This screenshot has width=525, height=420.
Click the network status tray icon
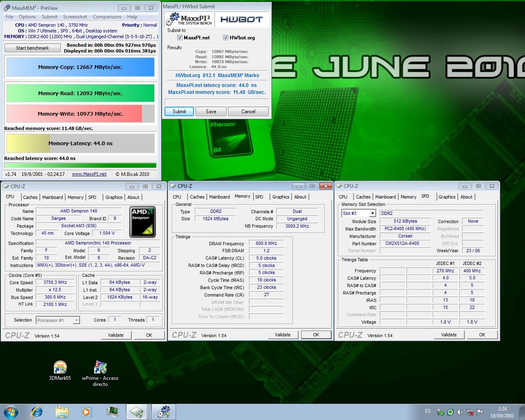point(470,412)
